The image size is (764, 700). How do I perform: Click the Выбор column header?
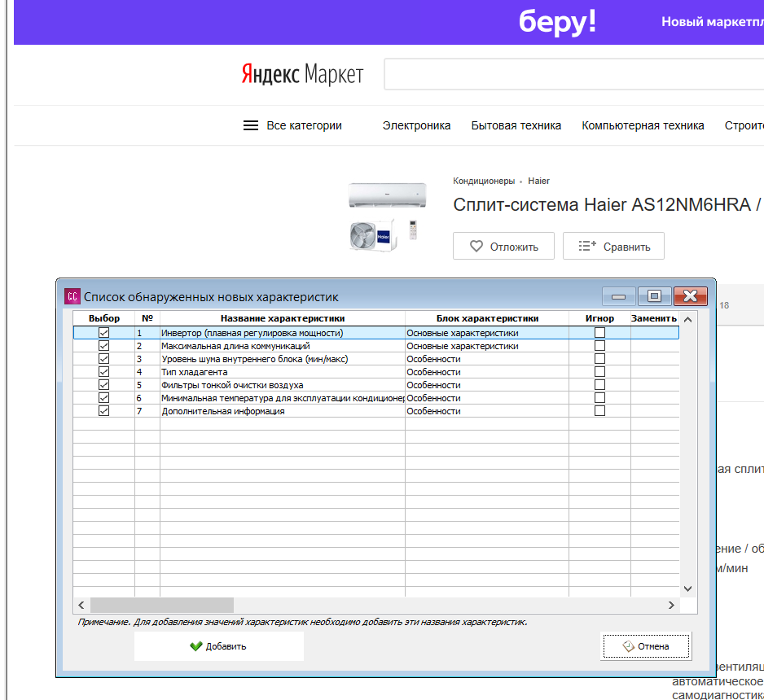[103, 318]
